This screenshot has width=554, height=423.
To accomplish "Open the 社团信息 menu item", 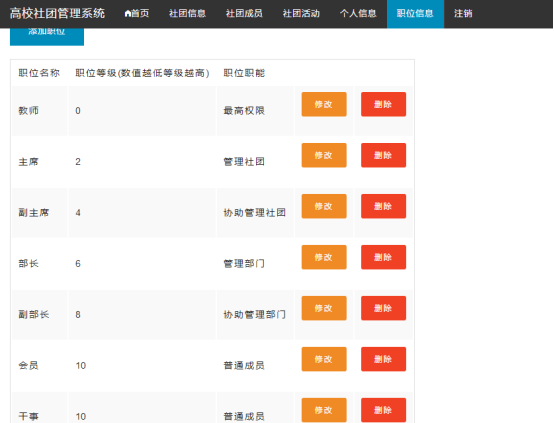I will tap(187, 14).
